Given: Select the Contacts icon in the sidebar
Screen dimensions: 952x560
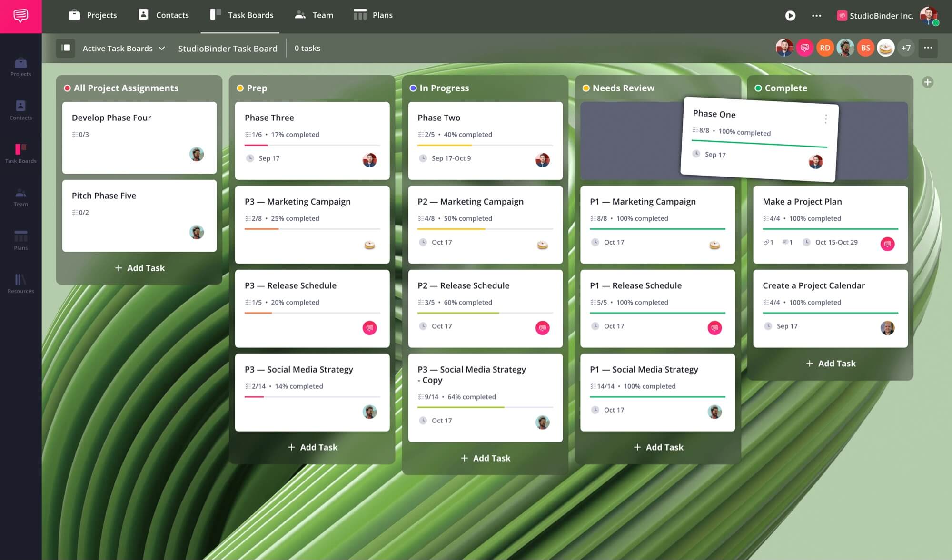Looking at the screenshot, I should 20,107.
